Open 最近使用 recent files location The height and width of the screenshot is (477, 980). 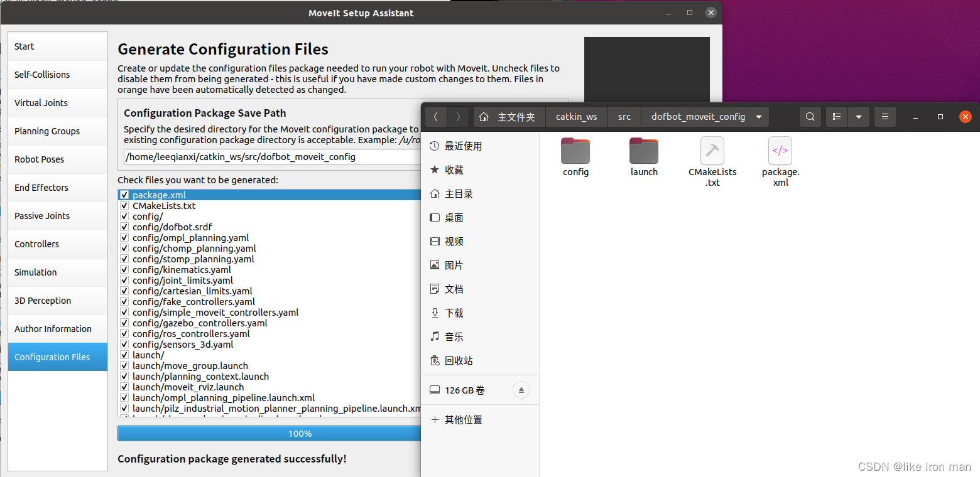point(480,146)
